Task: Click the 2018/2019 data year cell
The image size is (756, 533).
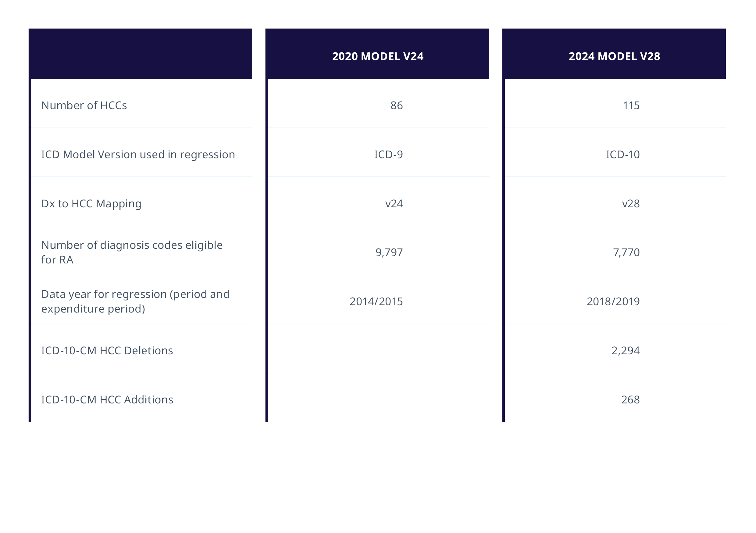Action: point(613,302)
